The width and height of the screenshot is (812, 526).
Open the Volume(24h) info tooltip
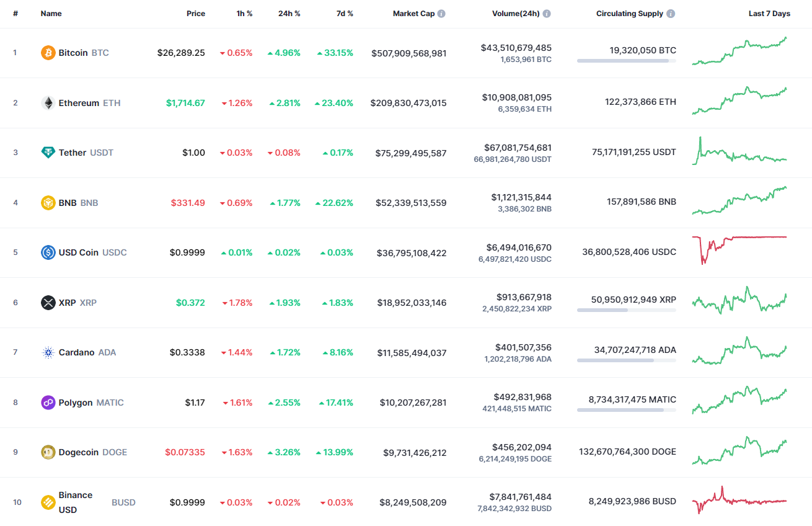(x=546, y=13)
